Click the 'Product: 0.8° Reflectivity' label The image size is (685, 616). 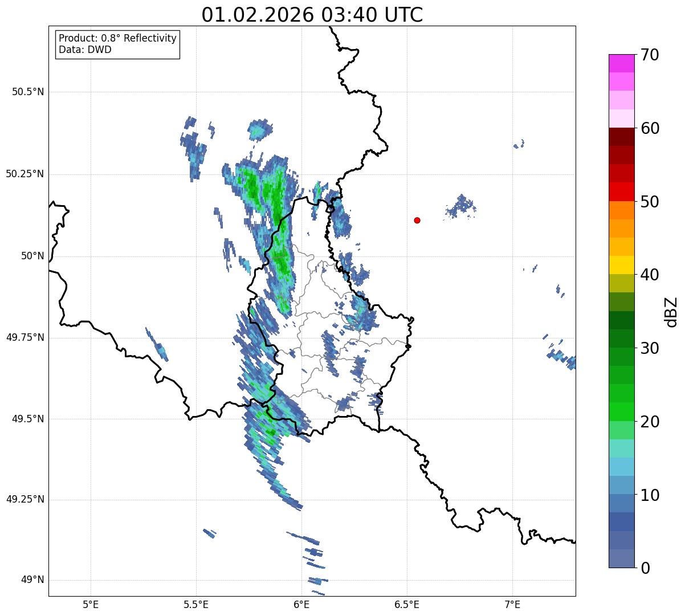(118, 38)
